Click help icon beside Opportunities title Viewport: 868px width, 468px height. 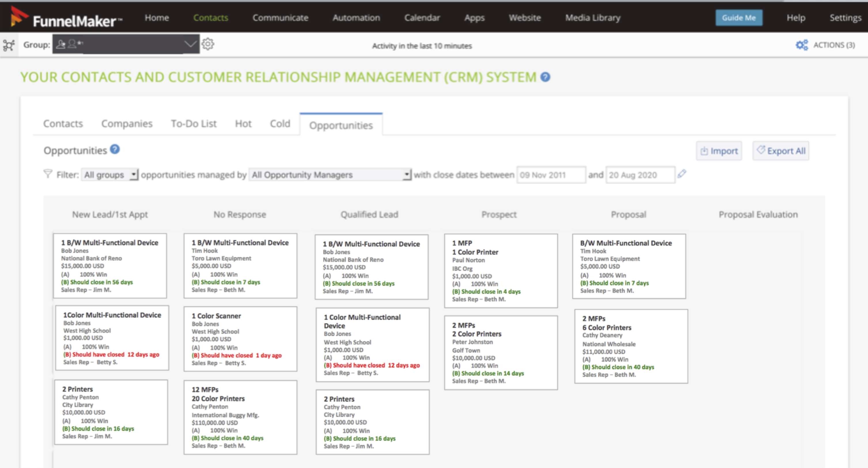[x=115, y=149]
